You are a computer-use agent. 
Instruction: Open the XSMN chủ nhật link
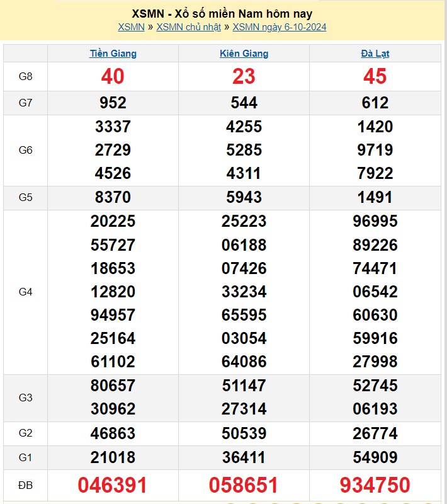coord(188,27)
